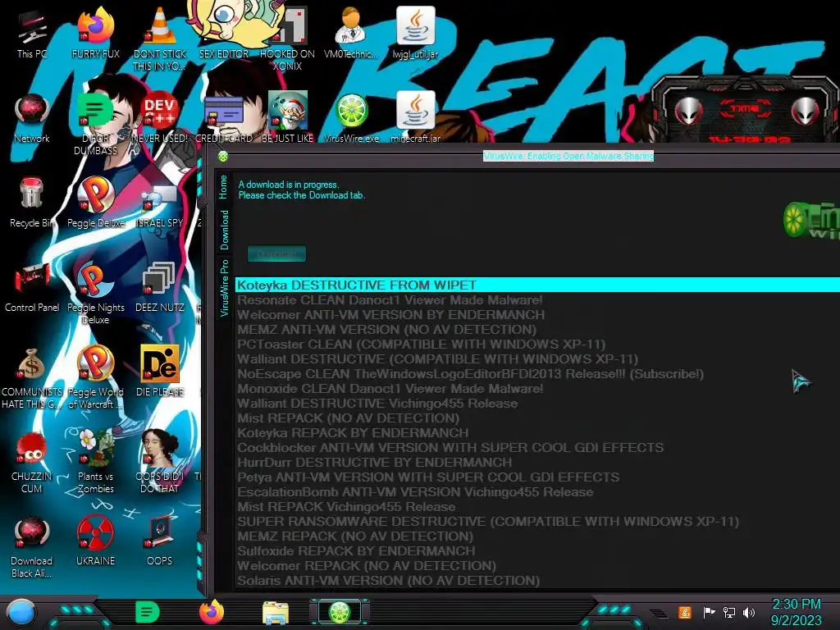Select Koteyka DESTRUCTIVE FROM WIPET entry
The height and width of the screenshot is (630, 840).
[x=537, y=285]
